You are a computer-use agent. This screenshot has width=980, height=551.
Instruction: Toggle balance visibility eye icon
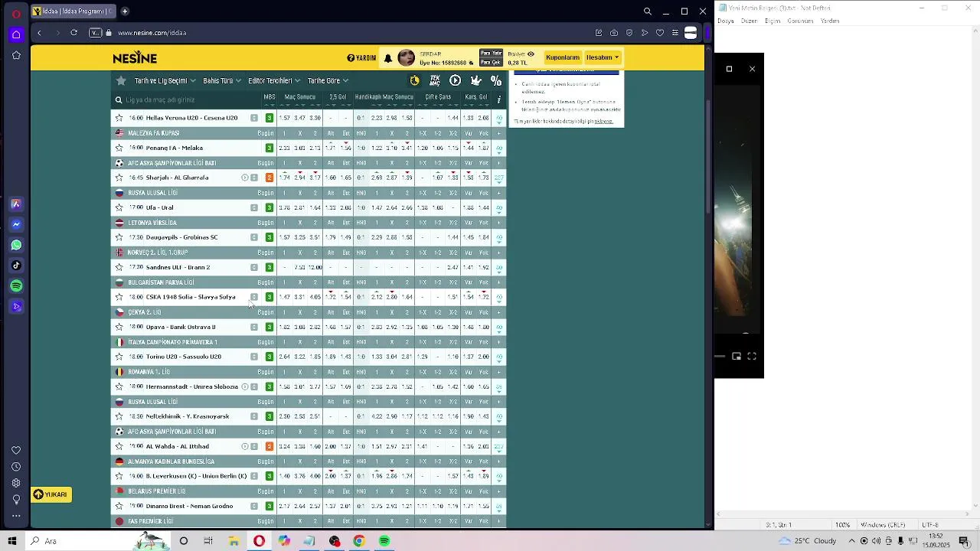[x=531, y=54]
